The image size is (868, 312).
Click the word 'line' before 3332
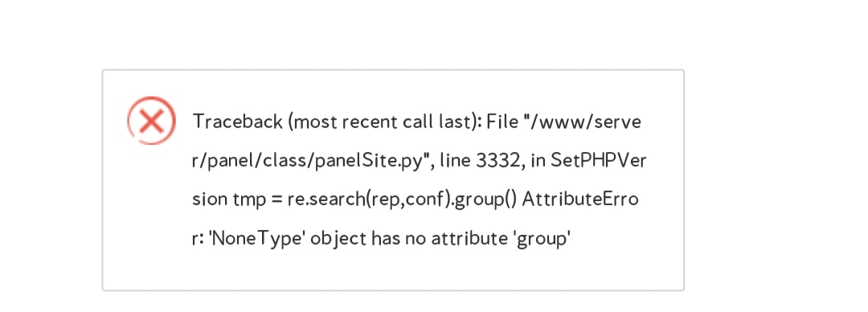tap(455, 160)
